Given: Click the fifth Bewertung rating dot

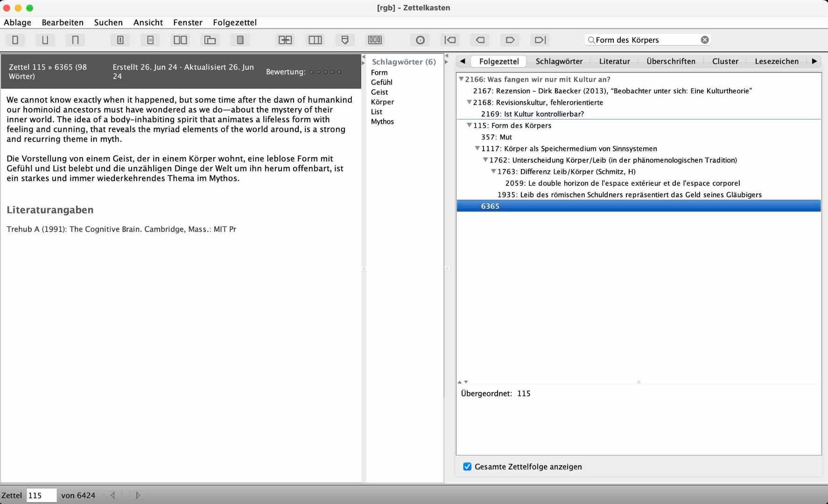Looking at the screenshot, I should [339, 72].
